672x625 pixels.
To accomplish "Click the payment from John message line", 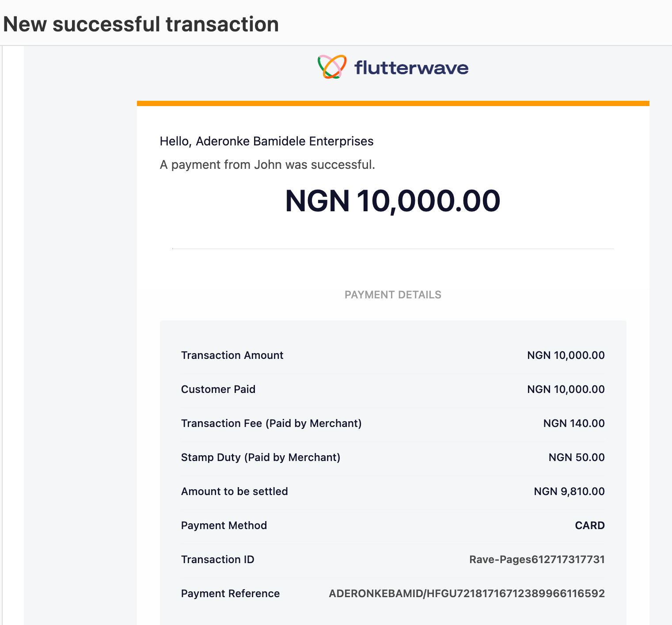I will tap(267, 164).
